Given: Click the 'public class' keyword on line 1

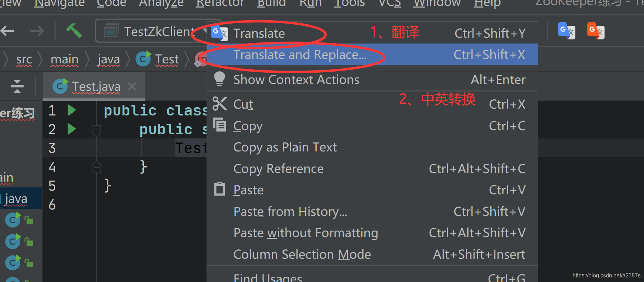Looking at the screenshot, I should (155, 110).
